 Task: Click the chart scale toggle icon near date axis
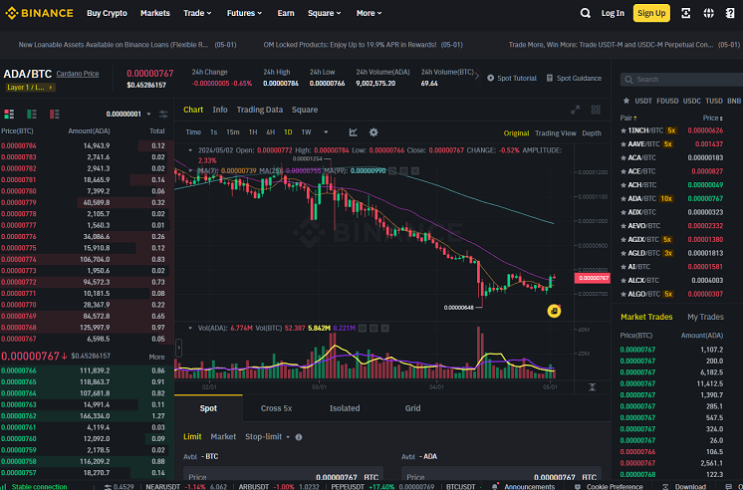point(592,387)
